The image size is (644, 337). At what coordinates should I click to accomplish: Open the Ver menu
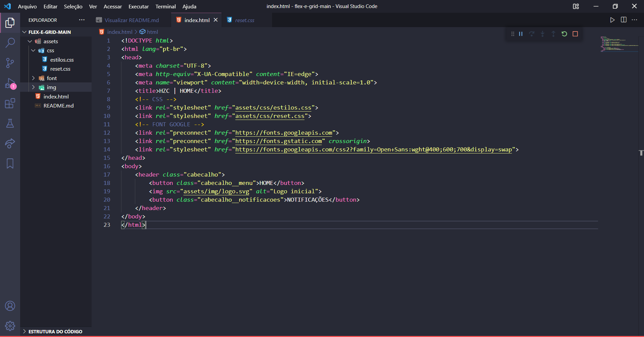click(x=93, y=6)
